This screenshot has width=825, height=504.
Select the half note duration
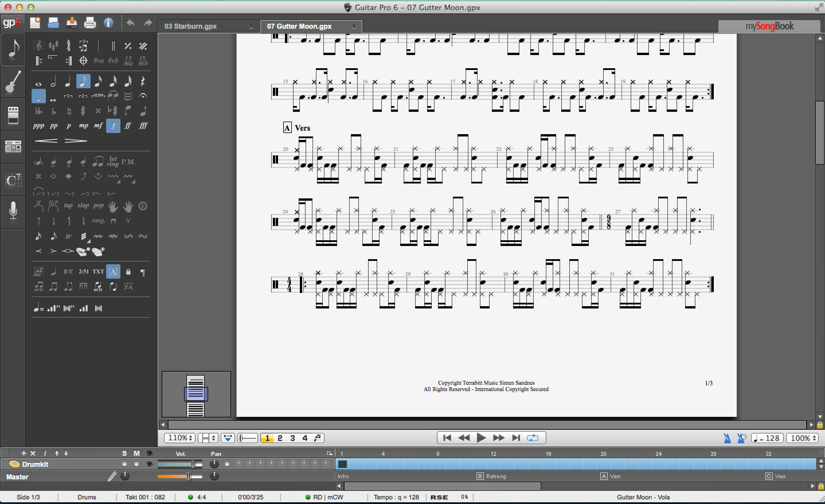(53, 81)
